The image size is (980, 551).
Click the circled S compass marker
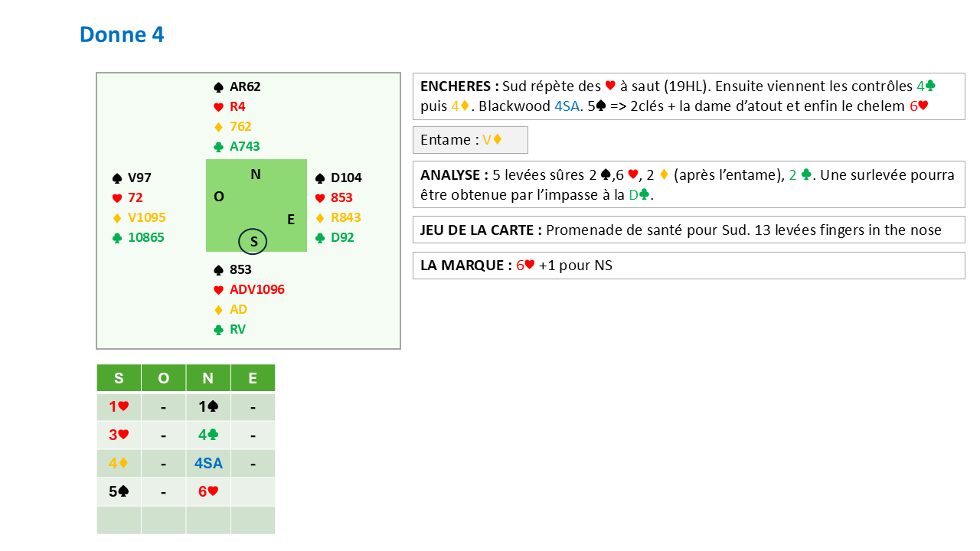point(253,242)
